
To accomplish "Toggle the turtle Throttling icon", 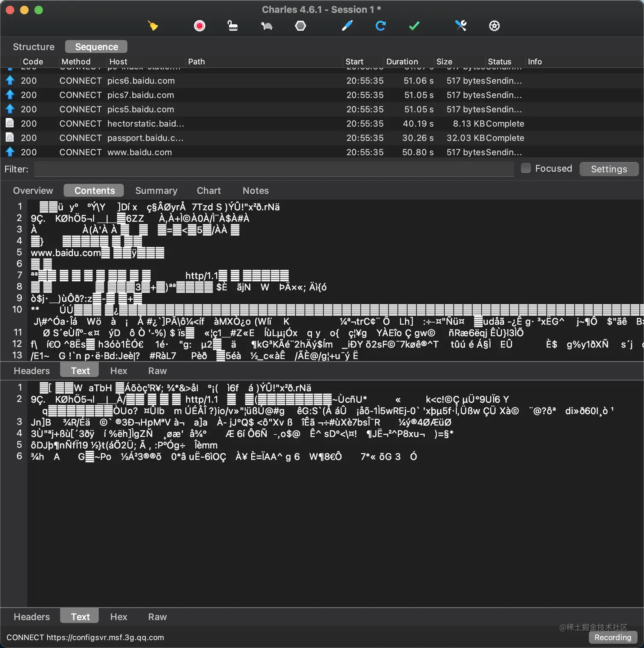I will click(267, 26).
